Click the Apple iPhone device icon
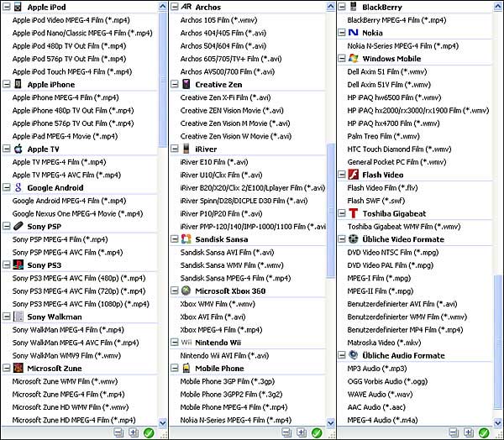 18,84
